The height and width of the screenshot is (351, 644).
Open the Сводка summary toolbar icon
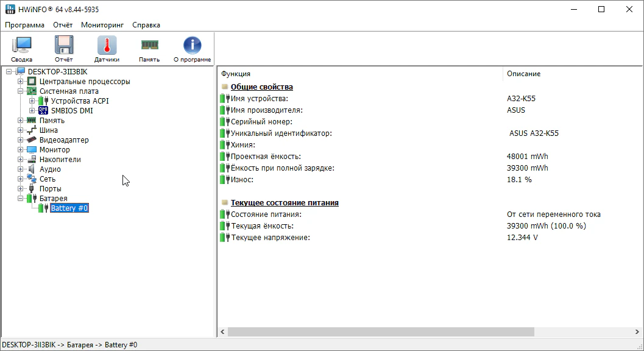21,48
